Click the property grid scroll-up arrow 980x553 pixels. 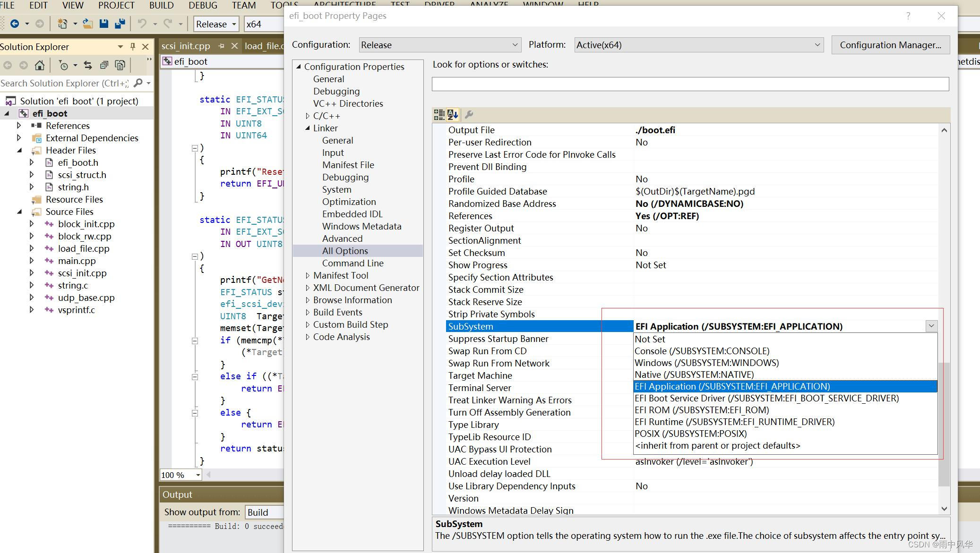pos(944,130)
